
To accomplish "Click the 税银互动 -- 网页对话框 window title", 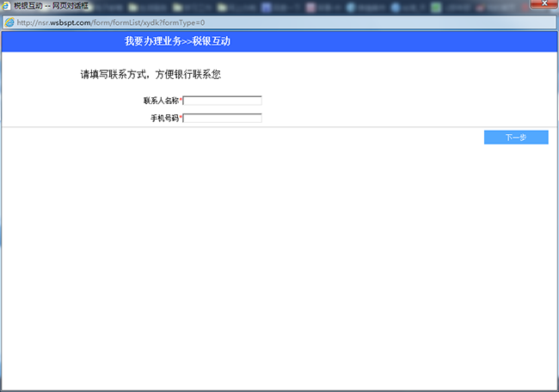I will pyautogui.click(x=52, y=6).
